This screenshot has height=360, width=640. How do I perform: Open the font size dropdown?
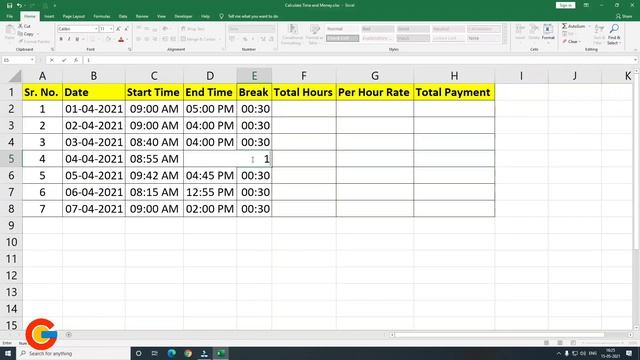[x=111, y=29]
